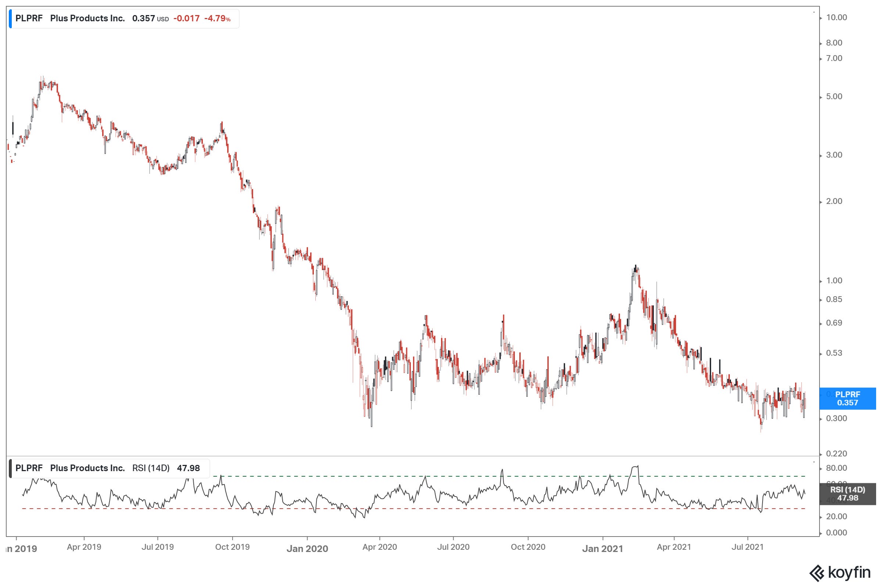Click the RSI (14D) label in indicator legend
This screenshot has width=882, height=588.
pos(151,468)
